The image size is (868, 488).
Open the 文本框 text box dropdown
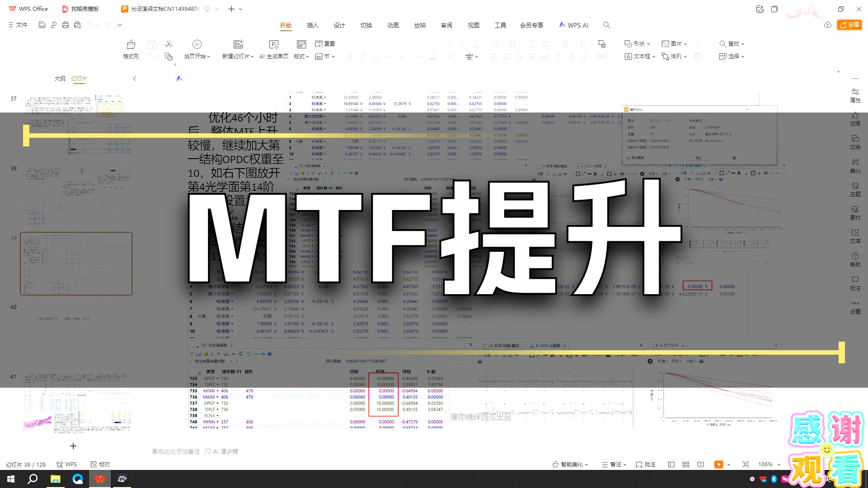640,56
